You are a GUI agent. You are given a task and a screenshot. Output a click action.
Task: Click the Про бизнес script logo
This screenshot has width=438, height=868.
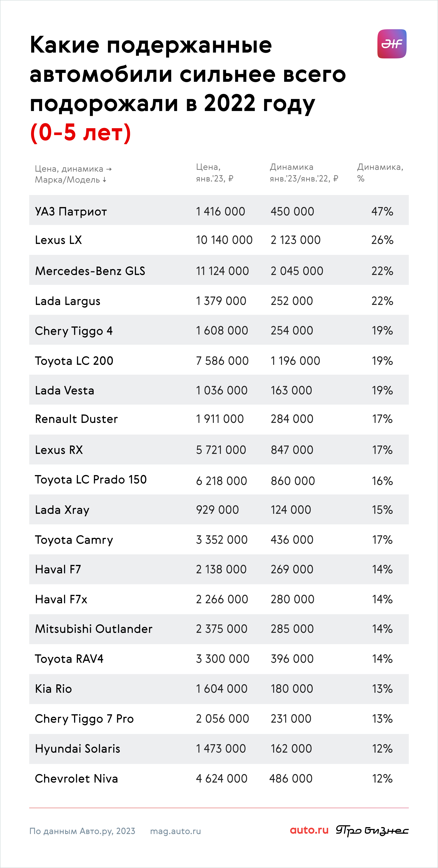372,831
